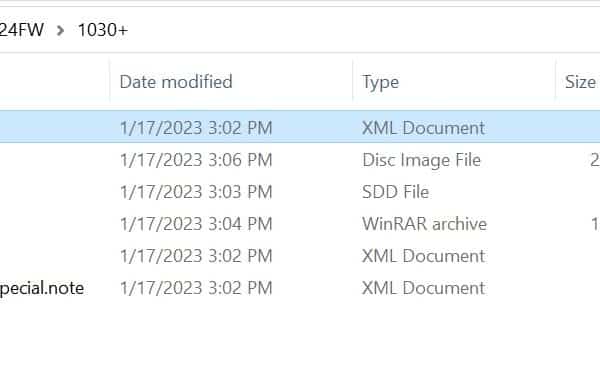Click the breadcrumb chevron before 1030+

pyautogui.click(x=60, y=31)
